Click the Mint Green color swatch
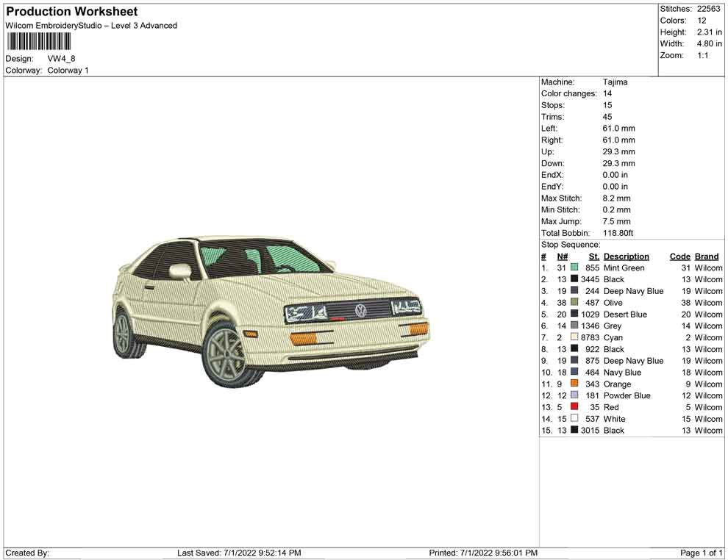The width and height of the screenshot is (728, 560). coord(574,268)
